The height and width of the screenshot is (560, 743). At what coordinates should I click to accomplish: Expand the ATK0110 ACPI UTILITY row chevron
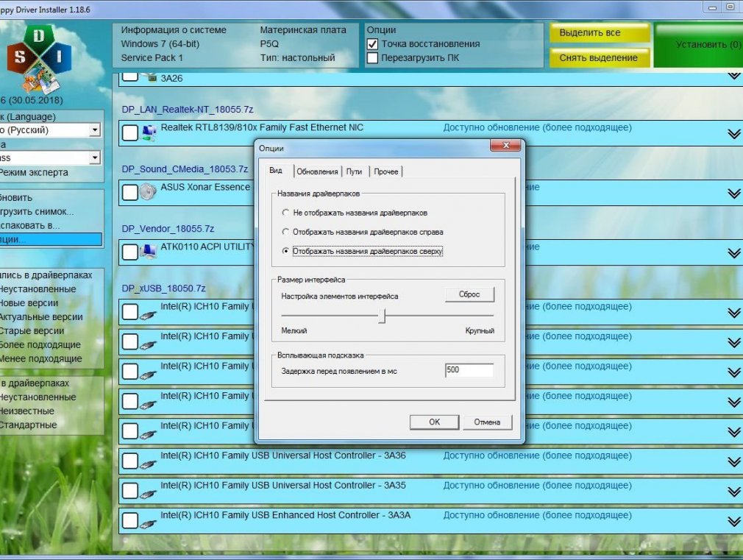733,253
